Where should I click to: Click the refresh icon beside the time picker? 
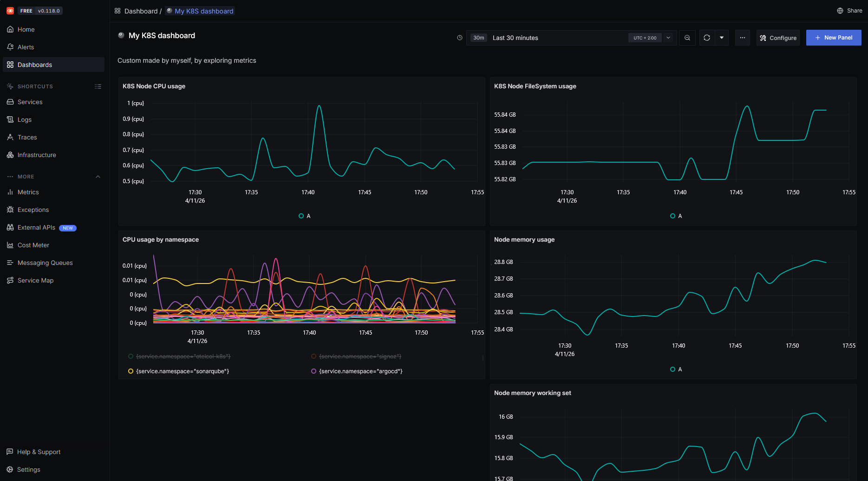[706, 38]
